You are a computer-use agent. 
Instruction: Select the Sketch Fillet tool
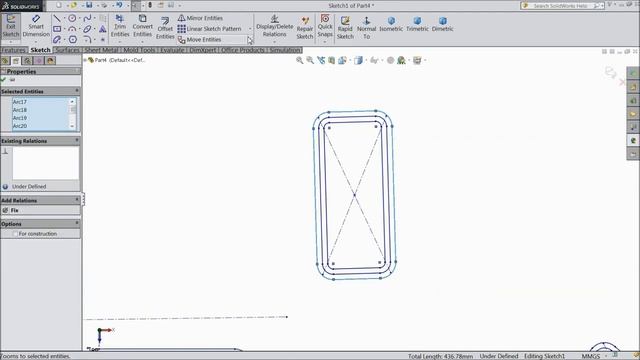87,40
